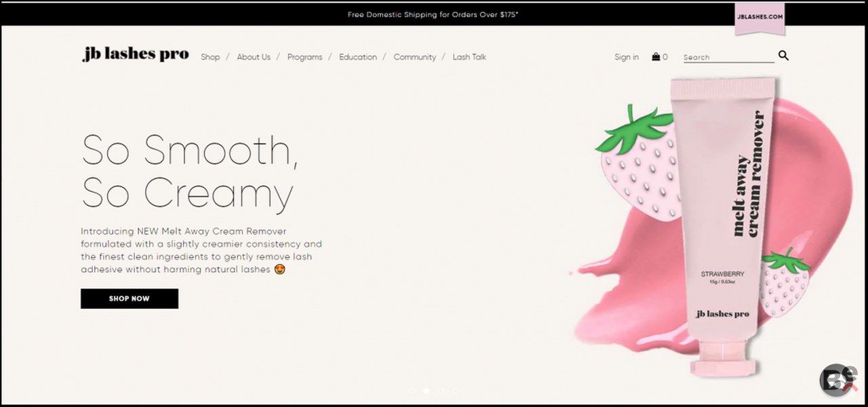Select the third carousel slide dot
Screen dimensions: 868x407
point(441,391)
